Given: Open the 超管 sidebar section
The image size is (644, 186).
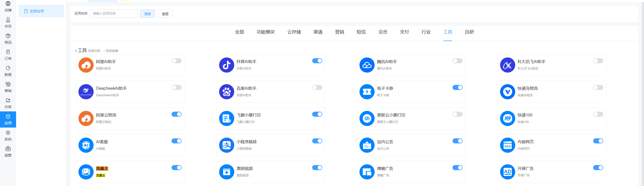Looking at the screenshot, I should [x=8, y=152].
